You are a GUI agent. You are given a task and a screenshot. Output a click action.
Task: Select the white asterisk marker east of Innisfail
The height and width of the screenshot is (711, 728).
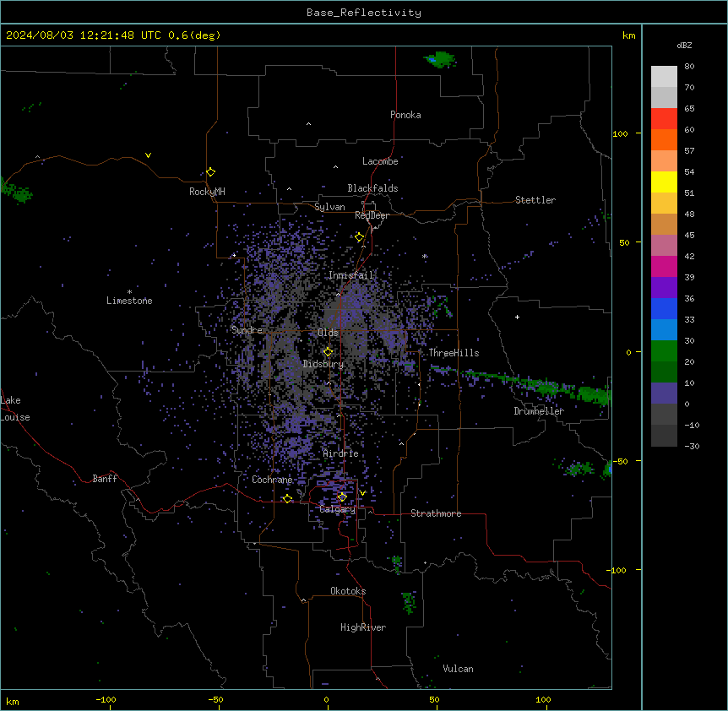(x=424, y=256)
